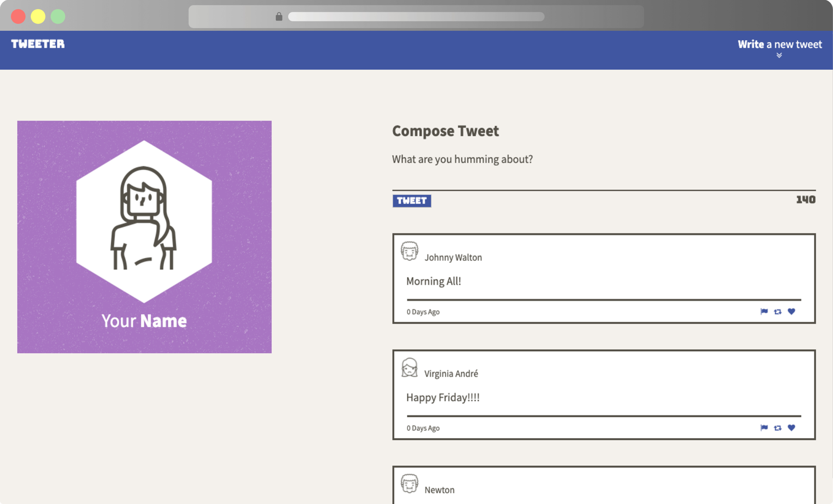Viewport: 833px width, 504px height.
Task: Click Newton's avatar icon
Action: coord(409,483)
